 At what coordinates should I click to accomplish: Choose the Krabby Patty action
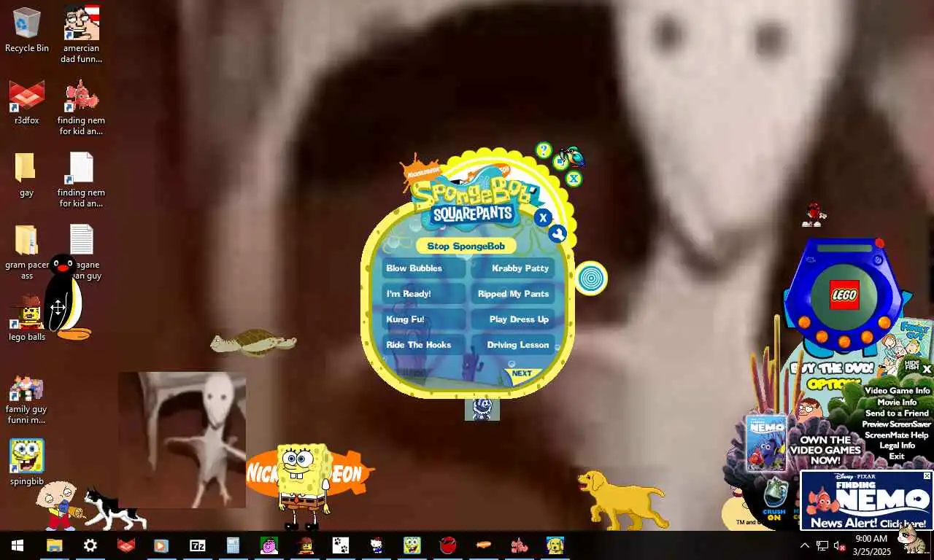513,268
